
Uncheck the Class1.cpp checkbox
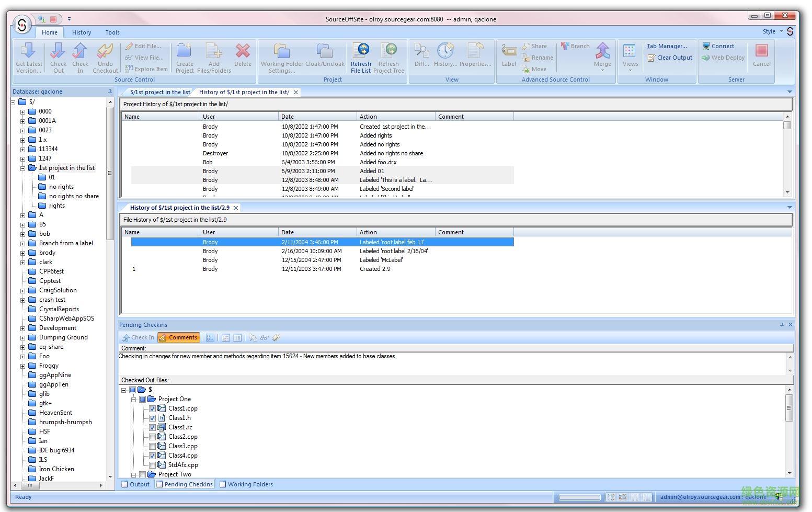click(153, 408)
